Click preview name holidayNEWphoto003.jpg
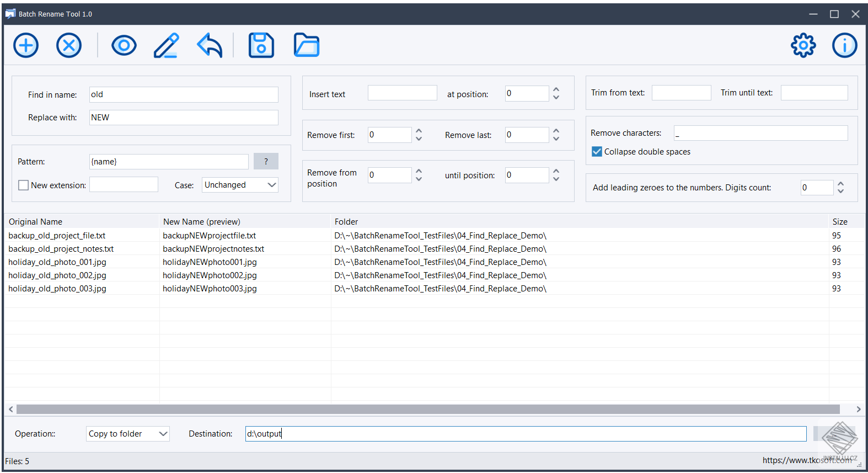The image size is (868, 473). click(210, 289)
